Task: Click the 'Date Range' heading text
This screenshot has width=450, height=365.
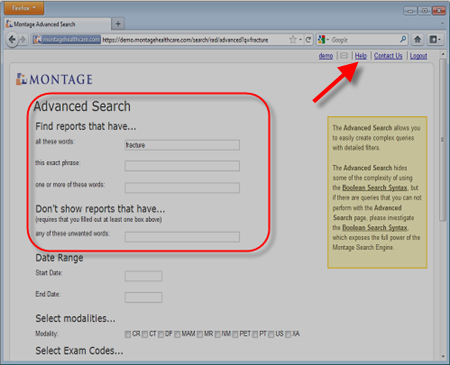Action: click(x=59, y=258)
